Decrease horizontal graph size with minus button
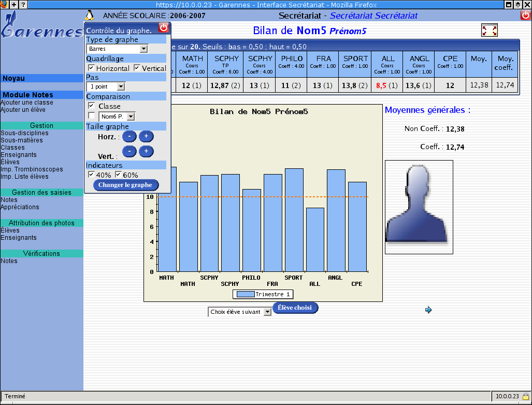Screen dimensions: 532x405 pos(130,137)
